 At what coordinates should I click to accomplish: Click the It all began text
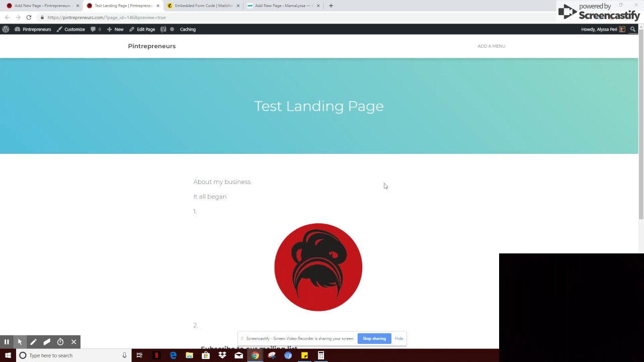pyautogui.click(x=210, y=197)
